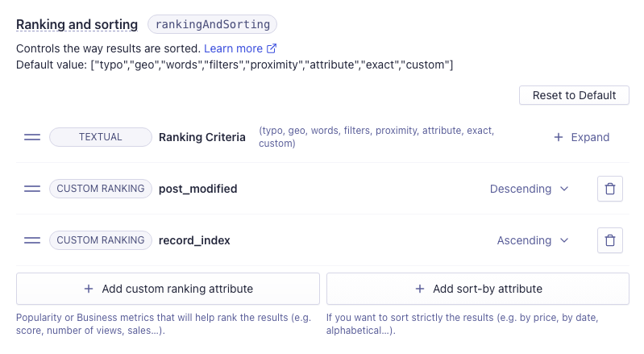Screen dimensions: 644x354
Task: Click plus icon on Add sort-by attribute
Action: pos(419,289)
